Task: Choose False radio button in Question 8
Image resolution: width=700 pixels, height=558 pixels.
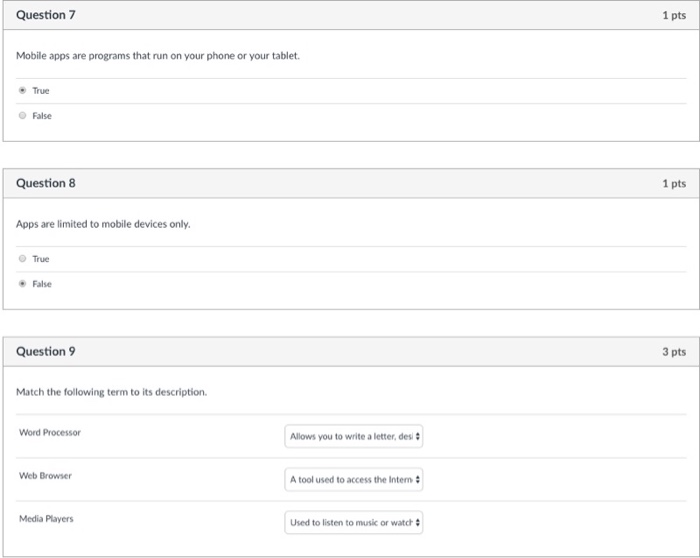Action: coord(22,284)
